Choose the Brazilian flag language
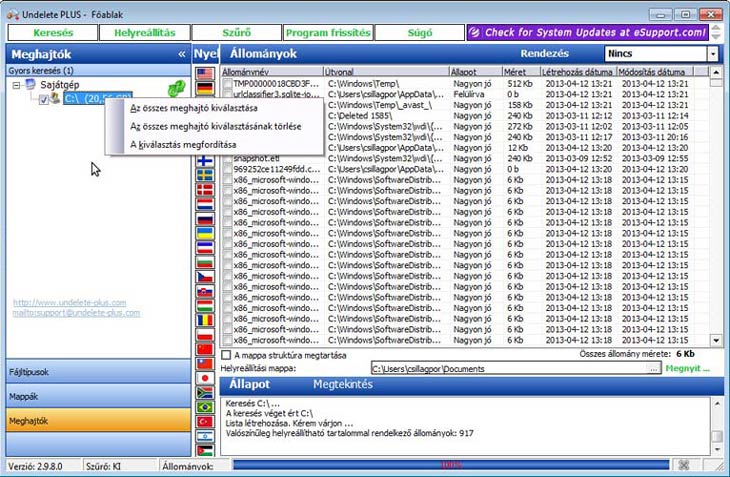 205,407
